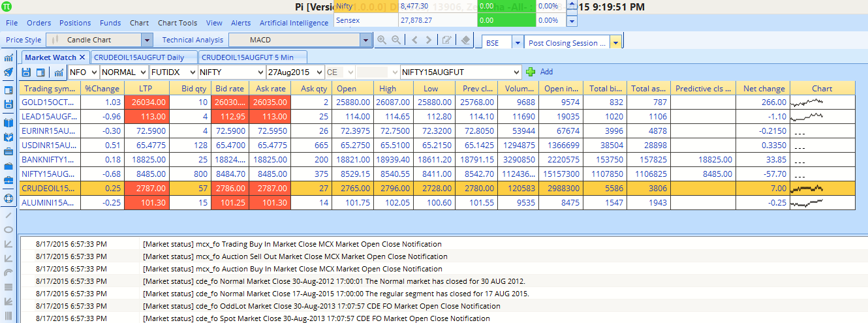
Task: Click the panel layout icon beside save
Action: (x=40, y=72)
